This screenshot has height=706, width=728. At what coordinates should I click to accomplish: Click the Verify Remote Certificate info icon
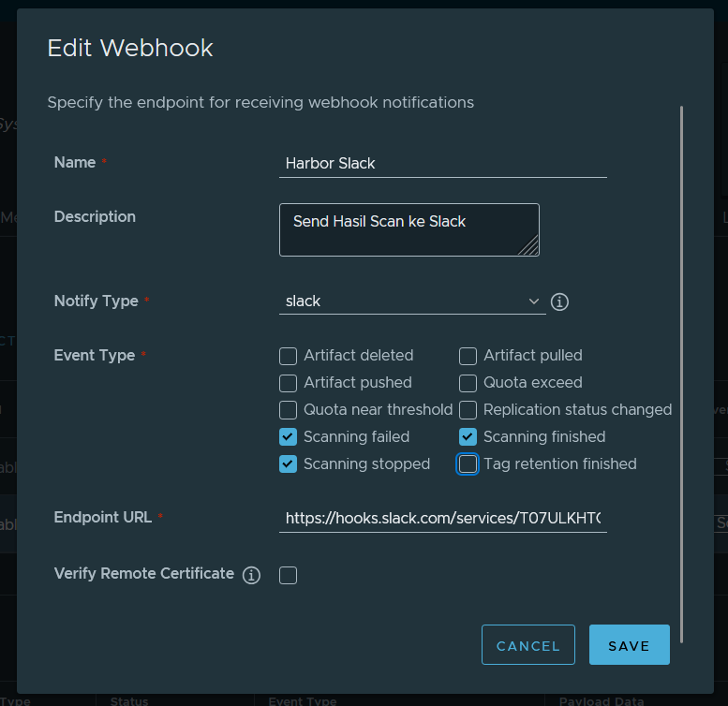pyautogui.click(x=251, y=575)
